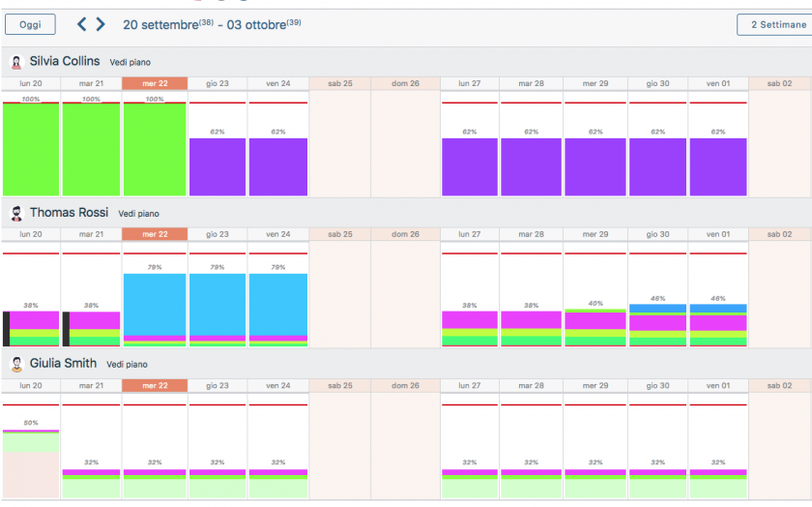The image size is (812, 507).
Task: Click the previous period left chevron
Action: coord(82,24)
